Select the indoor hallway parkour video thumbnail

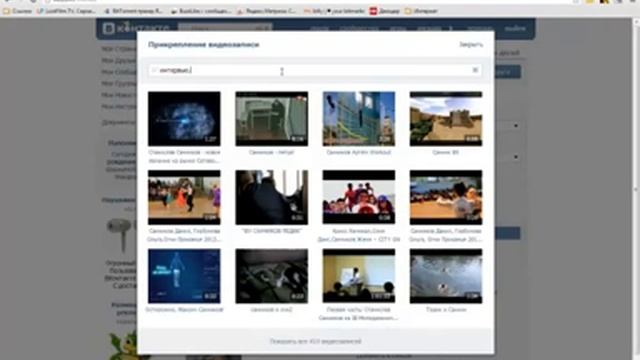click(x=271, y=119)
